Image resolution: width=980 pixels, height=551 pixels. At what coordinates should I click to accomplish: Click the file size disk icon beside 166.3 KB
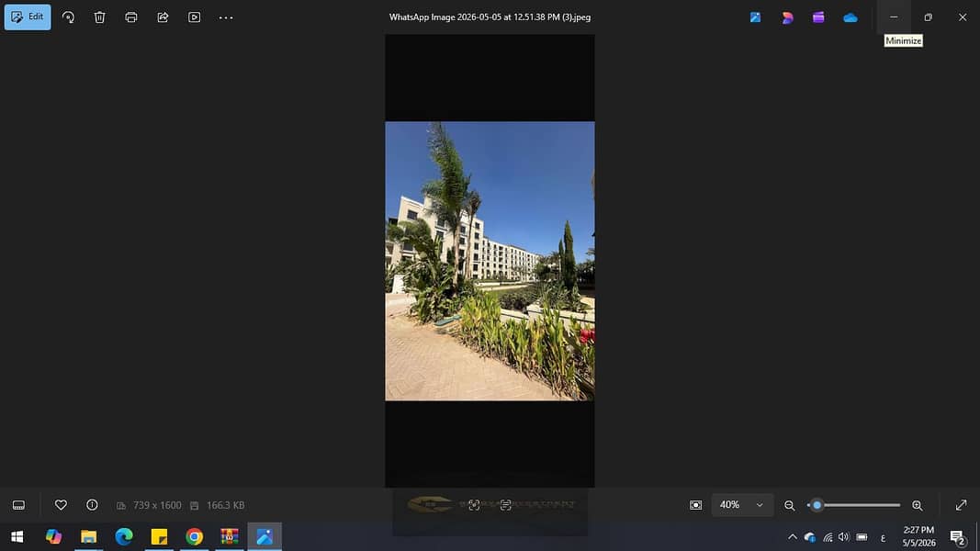pos(195,505)
